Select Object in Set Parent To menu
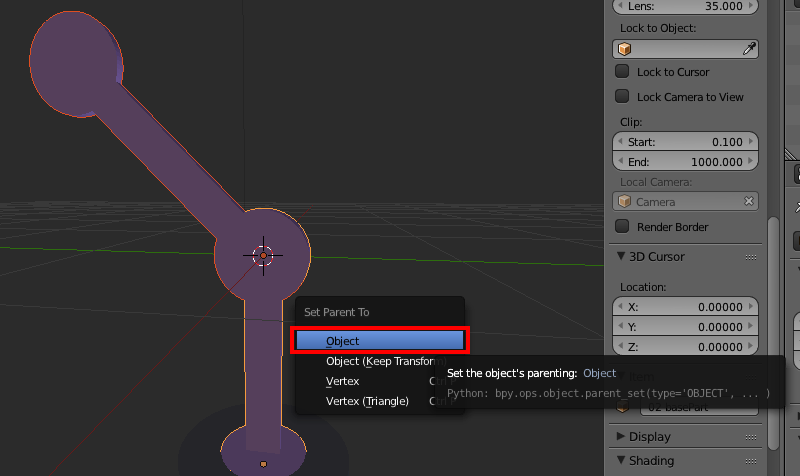800x476 pixels. (x=380, y=341)
